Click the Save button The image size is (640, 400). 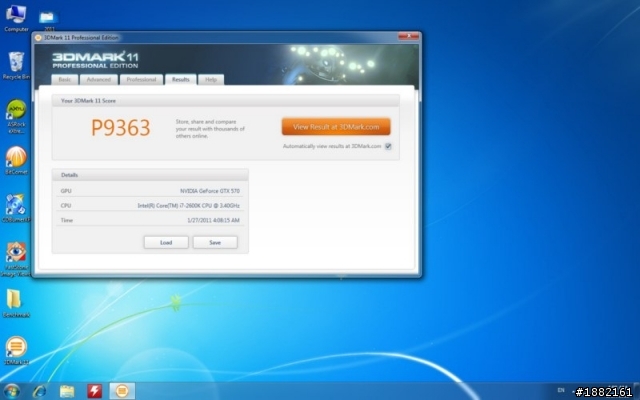point(215,242)
